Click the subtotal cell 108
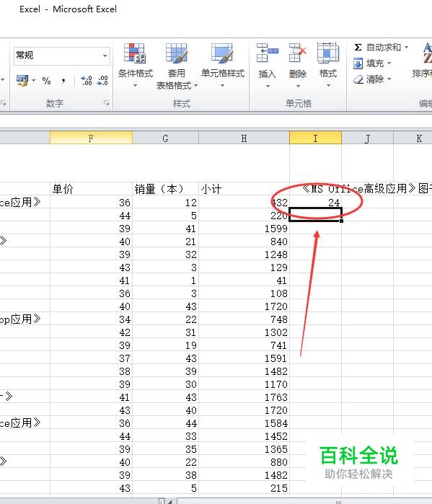Image resolution: width=432 pixels, height=504 pixels. (x=244, y=293)
